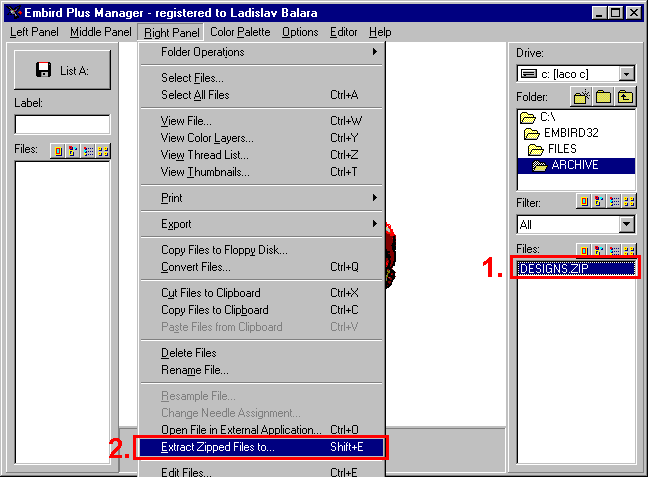Choose View File... menu item
648x477 pixels.
(x=261, y=121)
